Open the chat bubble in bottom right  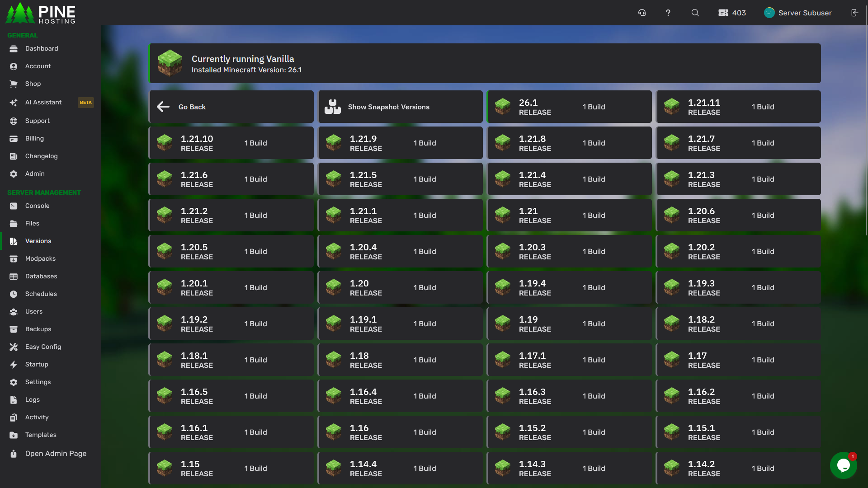[844, 466]
